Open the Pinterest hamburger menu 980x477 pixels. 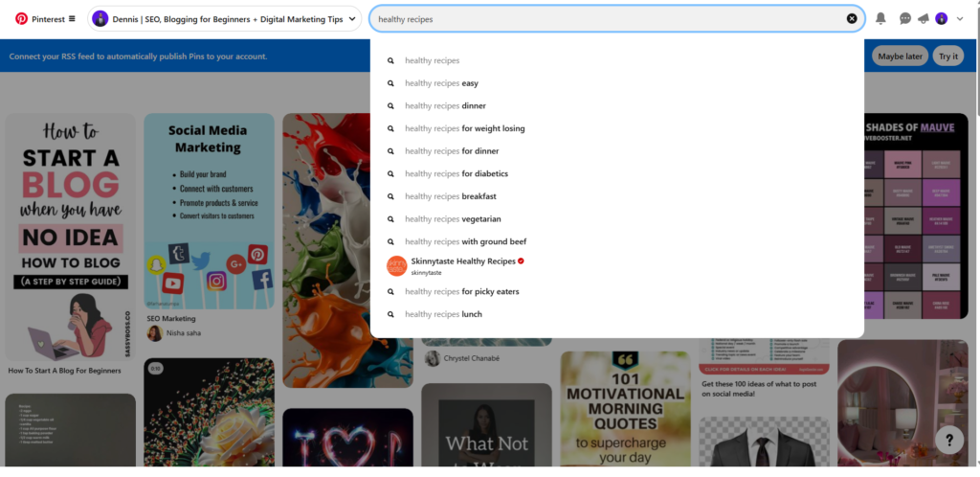(x=72, y=19)
